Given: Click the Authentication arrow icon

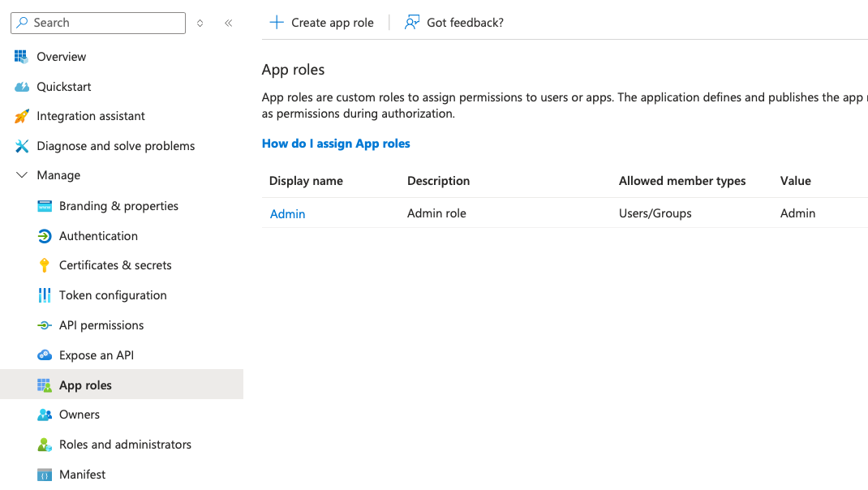Looking at the screenshot, I should 45,236.
